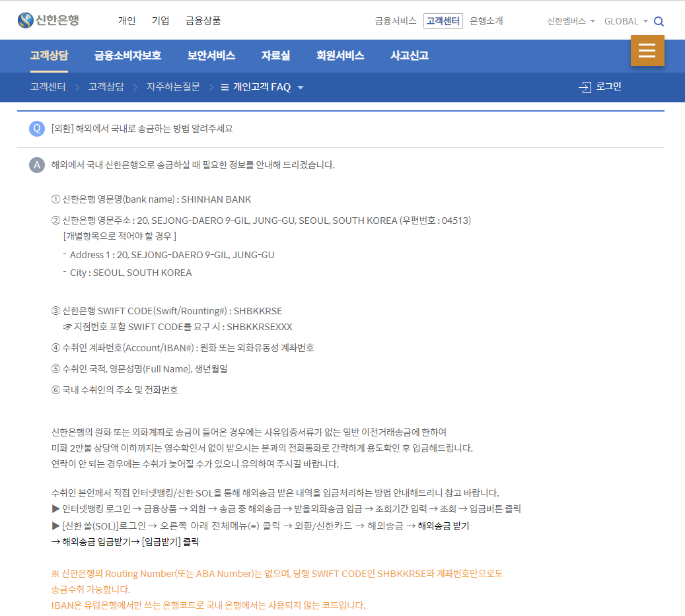Select the 고객상담 tab
685x616 pixels.
point(50,55)
